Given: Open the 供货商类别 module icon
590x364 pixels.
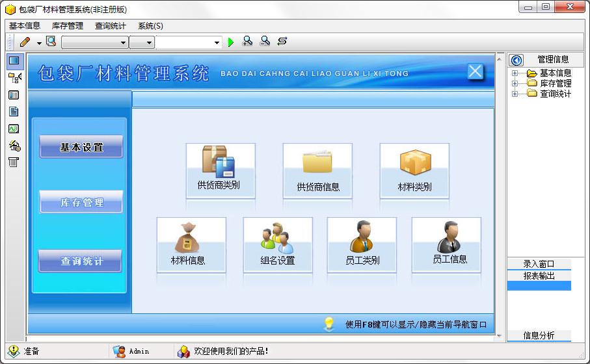Looking at the screenshot, I should click(x=221, y=170).
